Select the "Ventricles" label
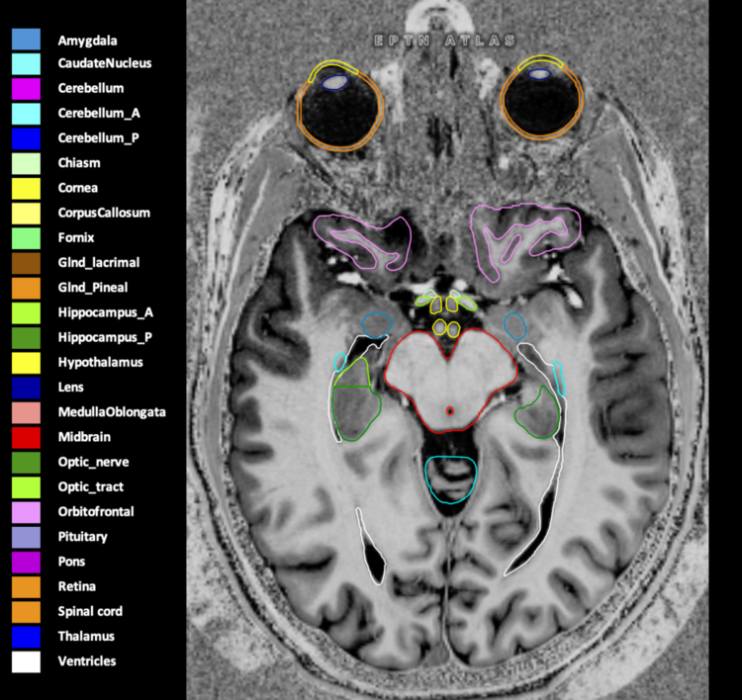The image size is (742, 700). tap(87, 661)
